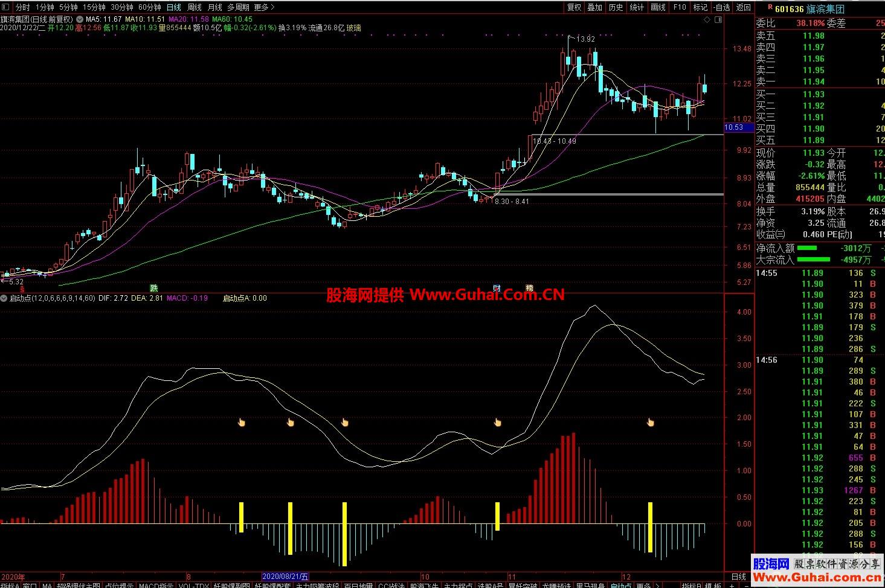Click -自选 to remove from watchlist

point(721,7)
